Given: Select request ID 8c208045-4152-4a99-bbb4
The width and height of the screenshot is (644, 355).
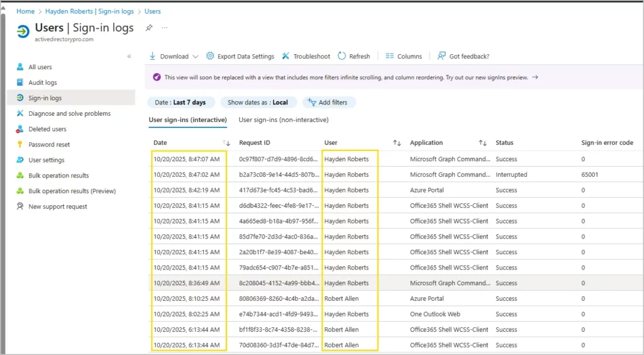Looking at the screenshot, I should tap(279, 283).
